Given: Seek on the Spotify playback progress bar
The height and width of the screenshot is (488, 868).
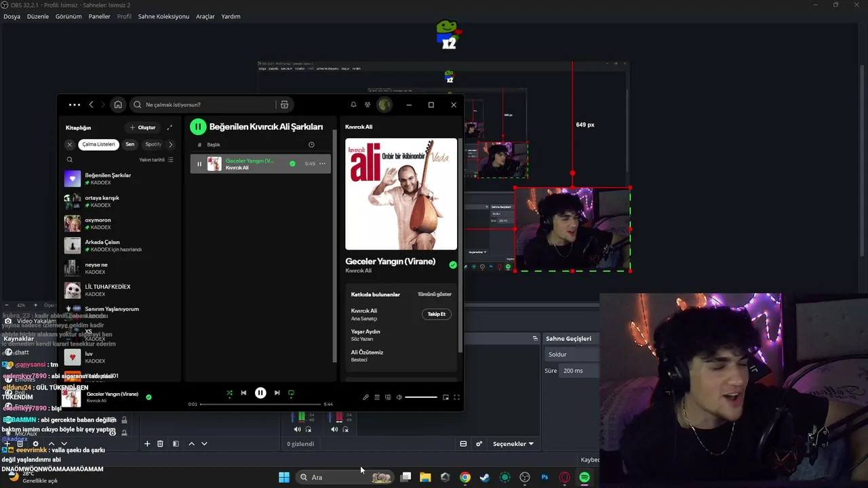Looking at the screenshot, I should (260, 404).
